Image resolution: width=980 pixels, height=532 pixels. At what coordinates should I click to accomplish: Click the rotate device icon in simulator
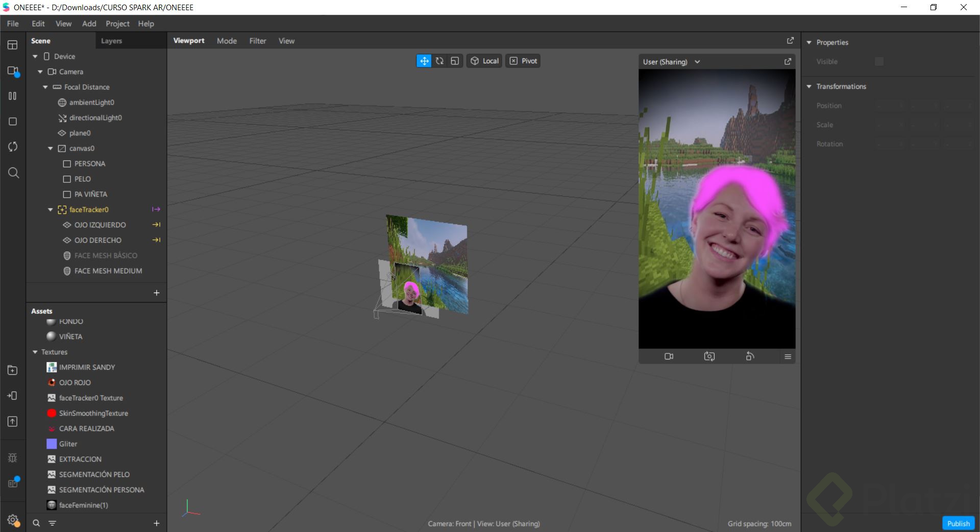pyautogui.click(x=750, y=356)
